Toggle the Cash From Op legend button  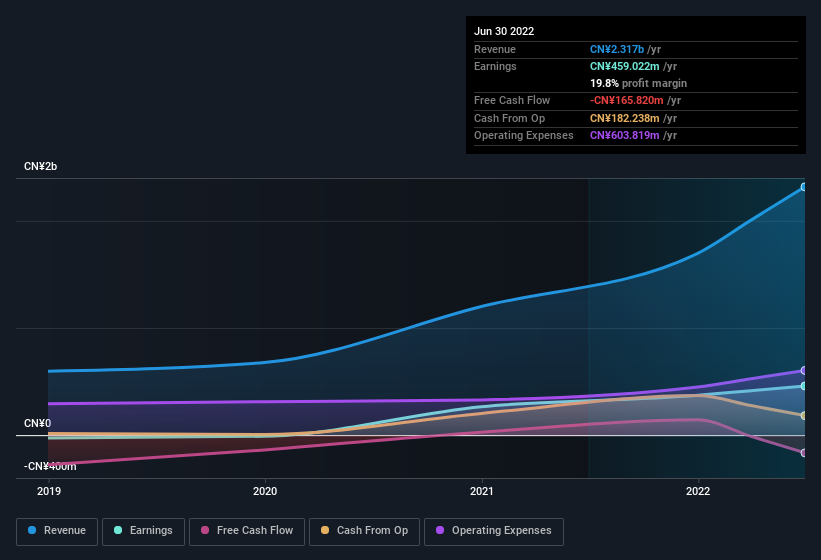pyautogui.click(x=364, y=531)
